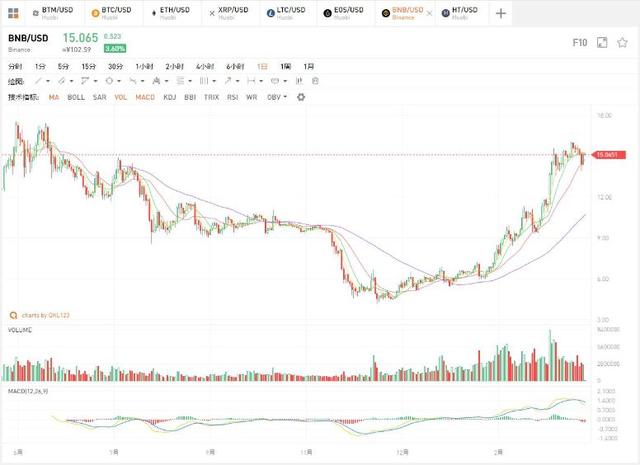Select the parallel channel drawing tool

62,81
